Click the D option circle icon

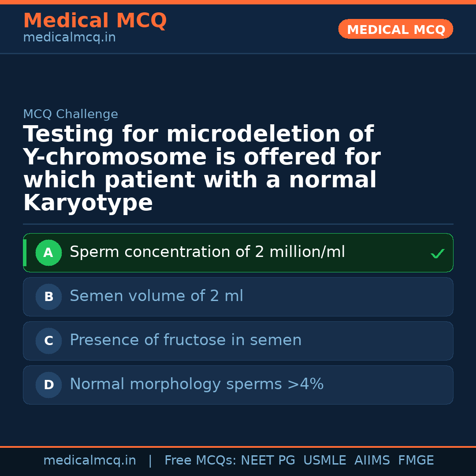[x=48, y=385]
